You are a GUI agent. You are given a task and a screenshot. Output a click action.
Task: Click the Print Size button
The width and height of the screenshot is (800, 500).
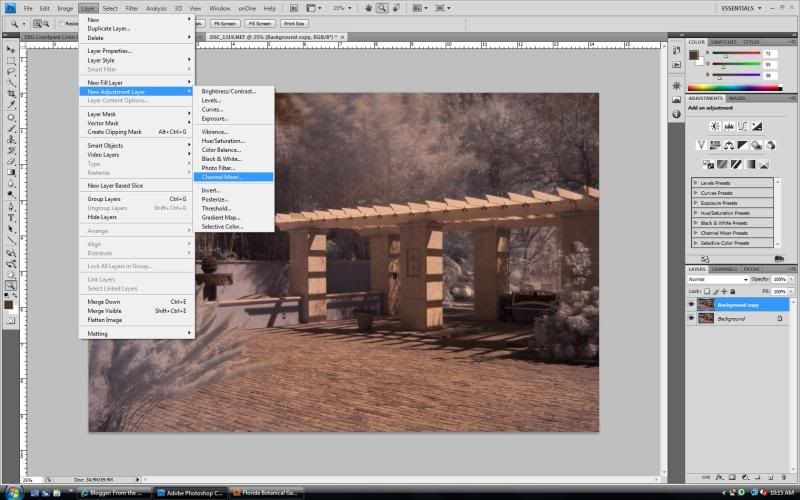point(293,22)
